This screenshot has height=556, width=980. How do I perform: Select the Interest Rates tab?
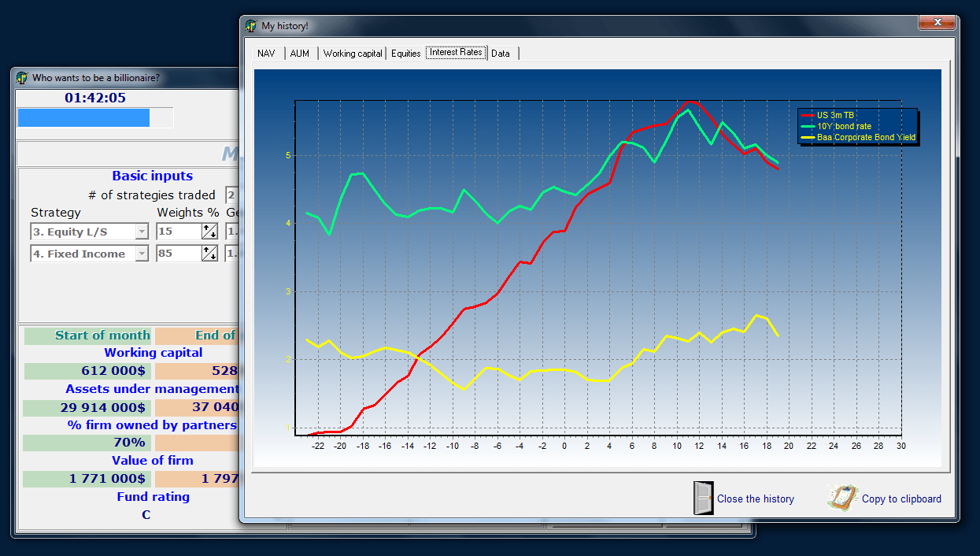tap(456, 53)
